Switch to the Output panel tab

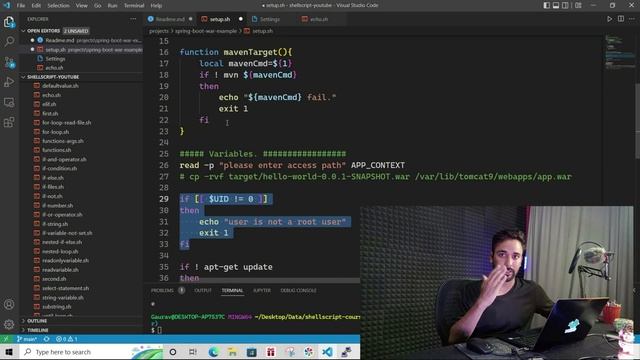[x=203, y=290]
